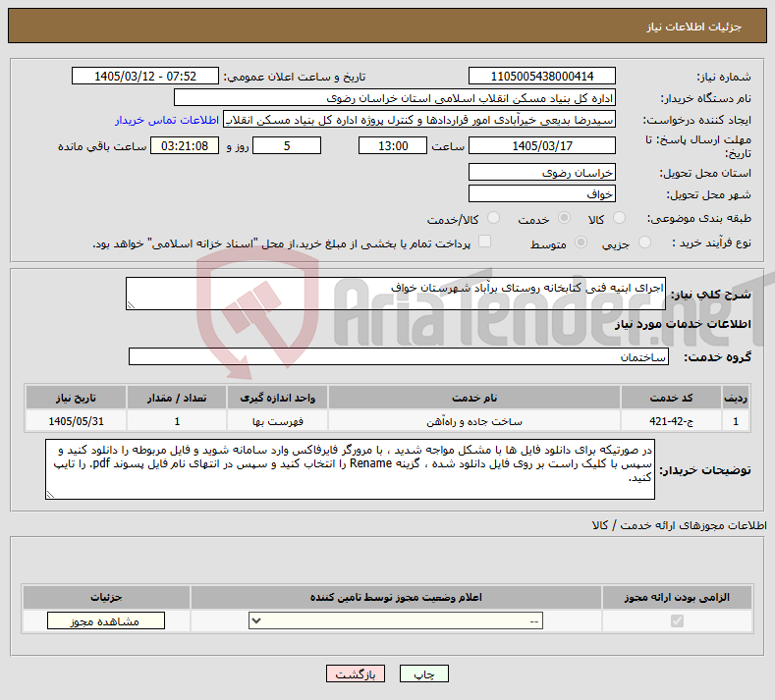Click the request creator field

(x=419, y=120)
